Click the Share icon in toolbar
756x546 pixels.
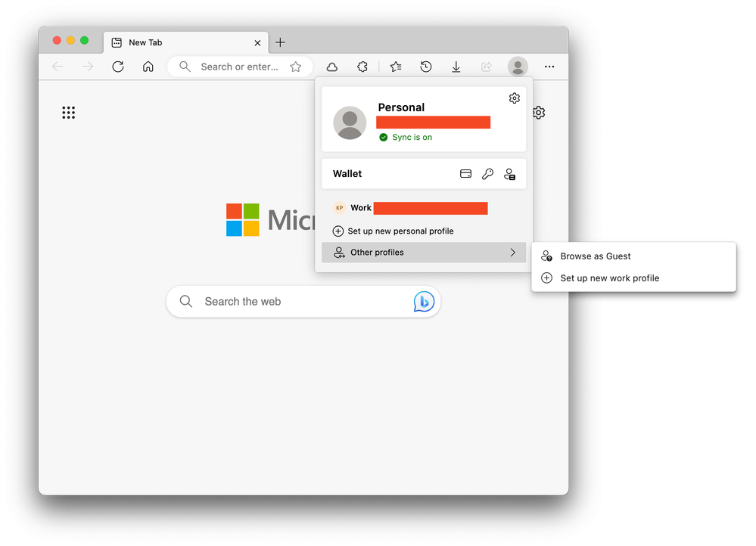coord(487,67)
